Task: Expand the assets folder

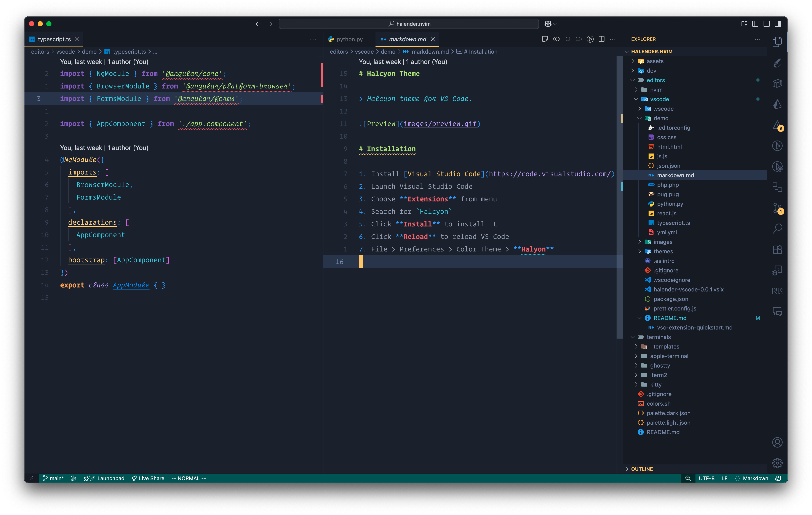Action: point(655,61)
